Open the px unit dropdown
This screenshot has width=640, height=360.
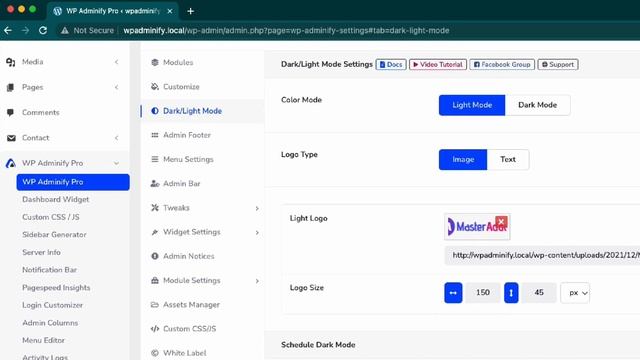click(575, 293)
